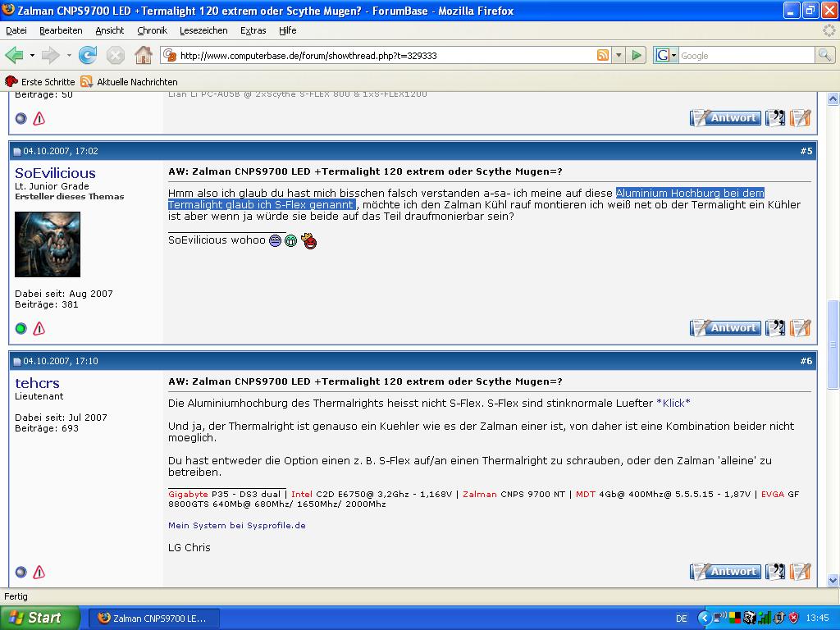Click the Stop loading button
840x630 pixels.
pos(115,55)
